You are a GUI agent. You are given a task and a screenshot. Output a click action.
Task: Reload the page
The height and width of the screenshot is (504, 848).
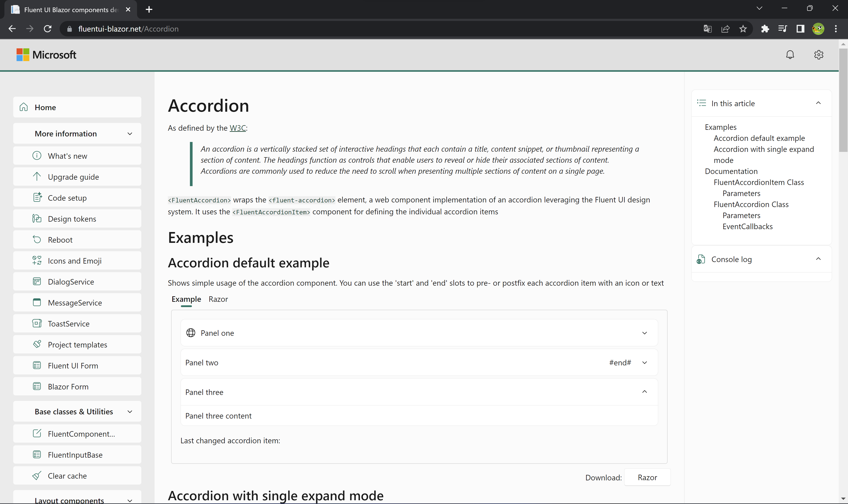[x=47, y=29]
